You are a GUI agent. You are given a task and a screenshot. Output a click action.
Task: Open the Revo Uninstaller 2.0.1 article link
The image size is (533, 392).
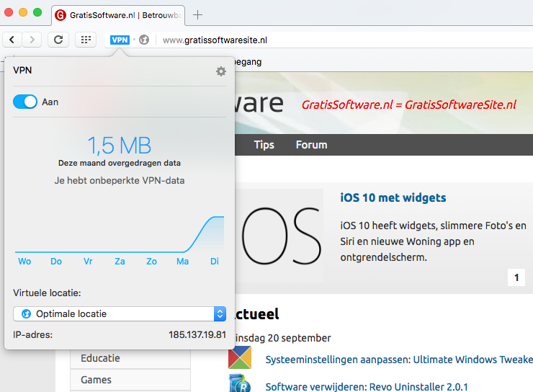pos(366,386)
